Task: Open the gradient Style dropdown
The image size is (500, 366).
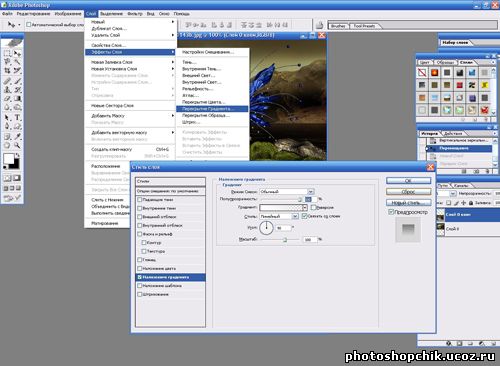Action: 279,216
